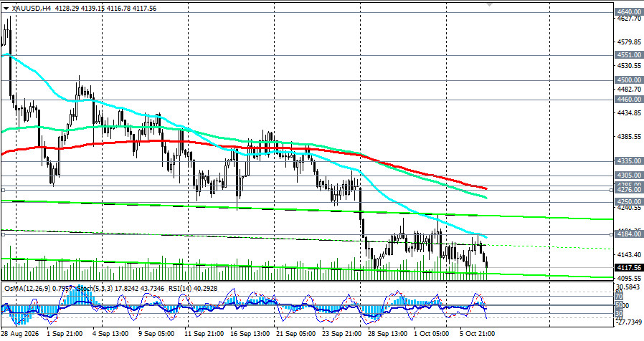Select the left anchor square of the 4184 line
This screenshot has width=644, height=341.
[x=4, y=234]
